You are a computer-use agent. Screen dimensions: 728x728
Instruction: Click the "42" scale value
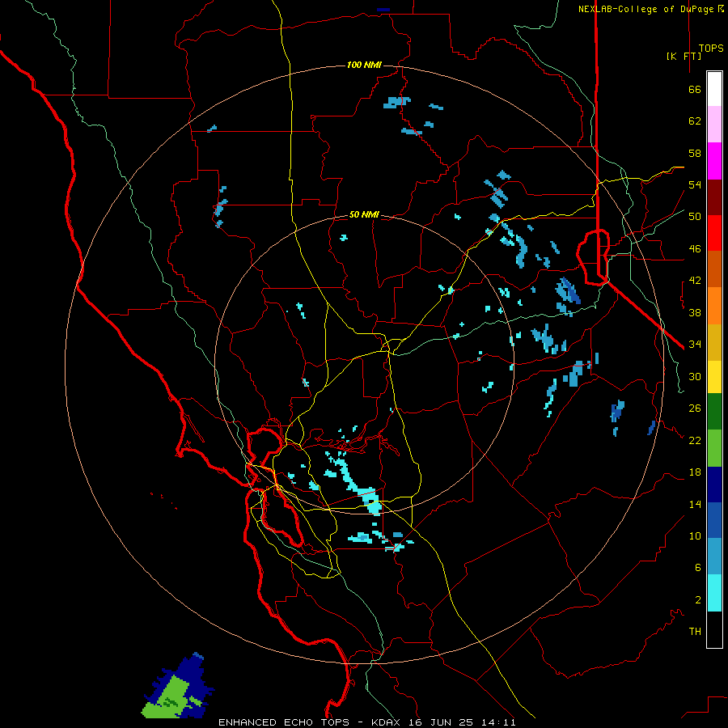(695, 281)
